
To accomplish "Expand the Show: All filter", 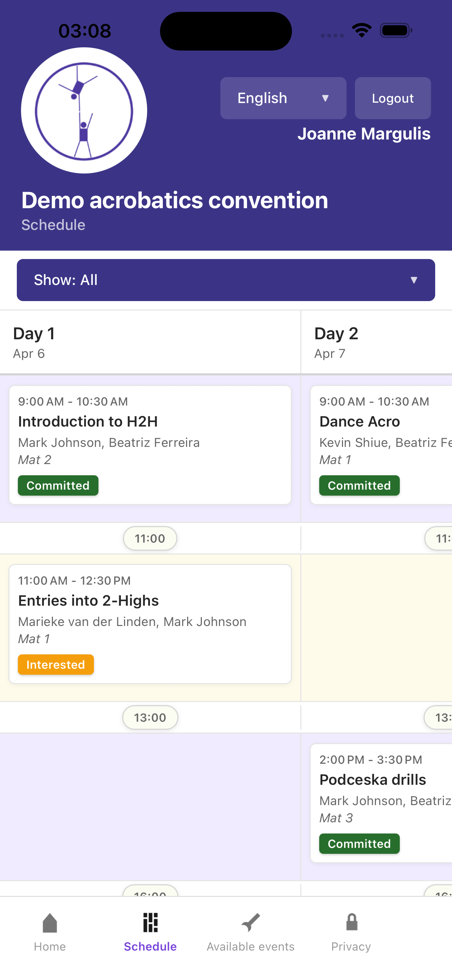I will click(x=226, y=280).
